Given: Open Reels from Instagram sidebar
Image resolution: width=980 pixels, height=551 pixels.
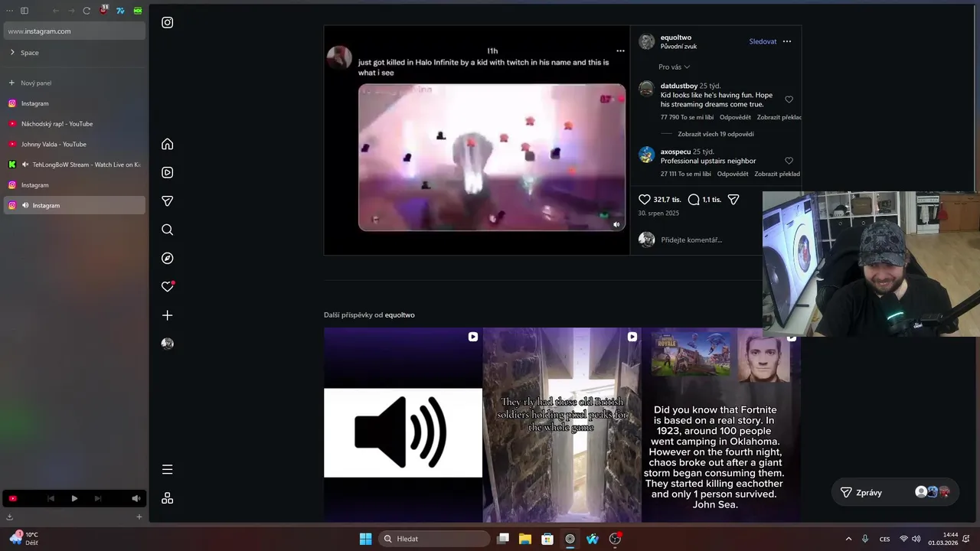Looking at the screenshot, I should click(x=168, y=172).
